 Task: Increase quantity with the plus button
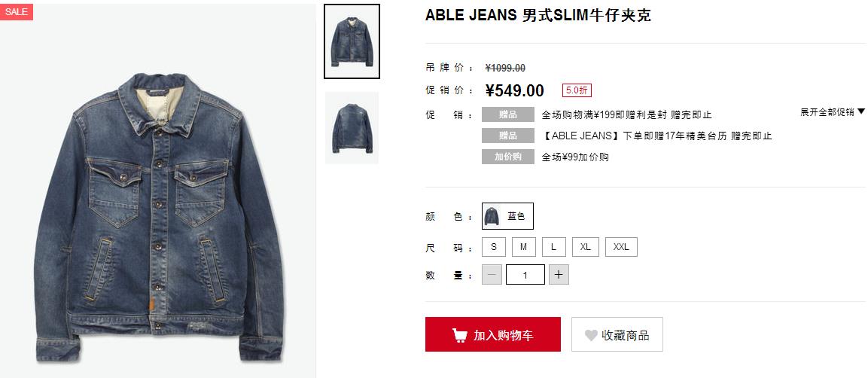click(x=559, y=275)
